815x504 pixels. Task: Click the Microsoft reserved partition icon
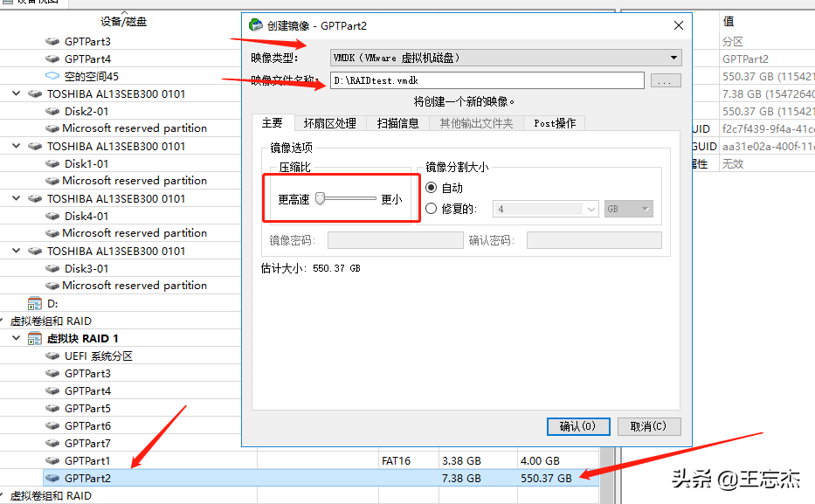coord(52,128)
